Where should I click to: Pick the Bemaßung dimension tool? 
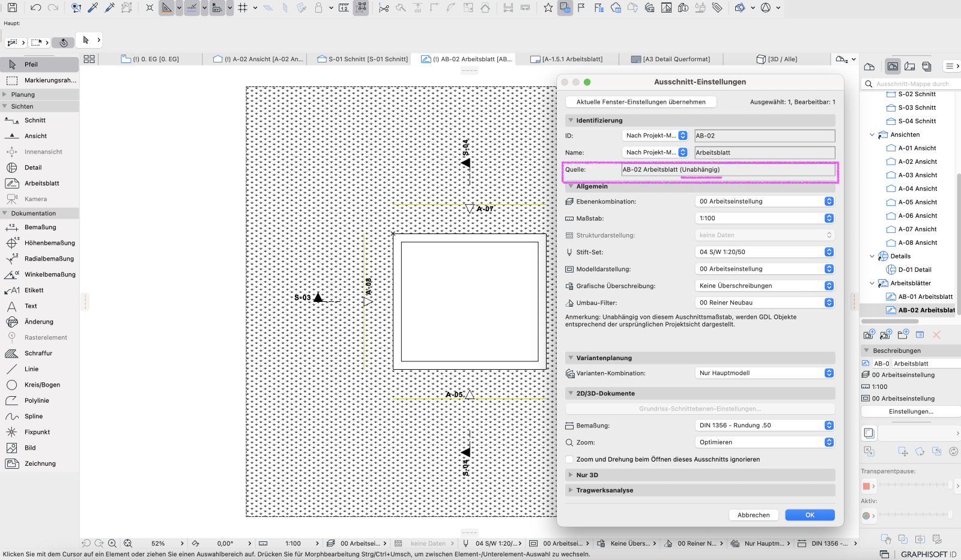click(x=40, y=227)
